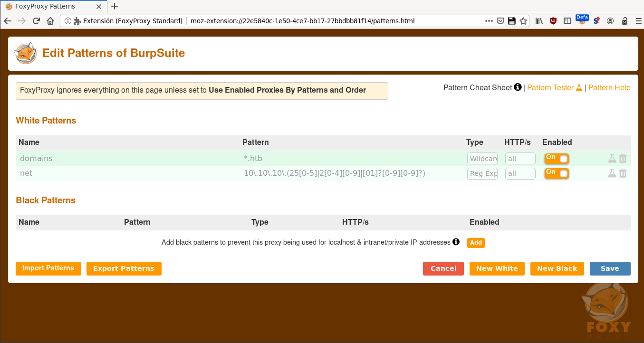Click 'Enabled' header in White Patterns table
The image size is (644, 343).
pos(557,143)
